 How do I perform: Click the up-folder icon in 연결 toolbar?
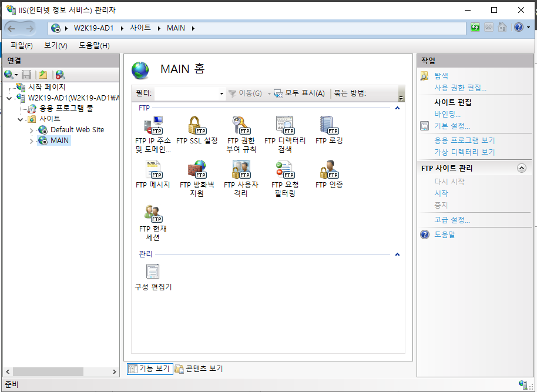[43, 75]
